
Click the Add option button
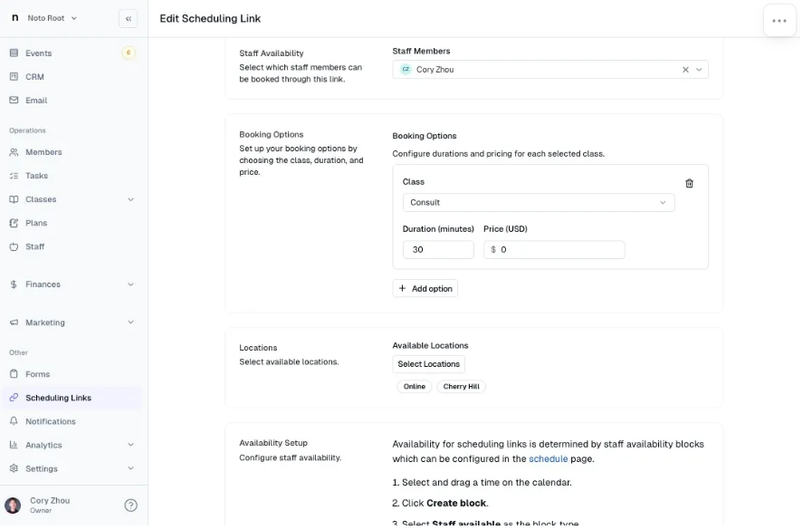pyautogui.click(x=425, y=289)
